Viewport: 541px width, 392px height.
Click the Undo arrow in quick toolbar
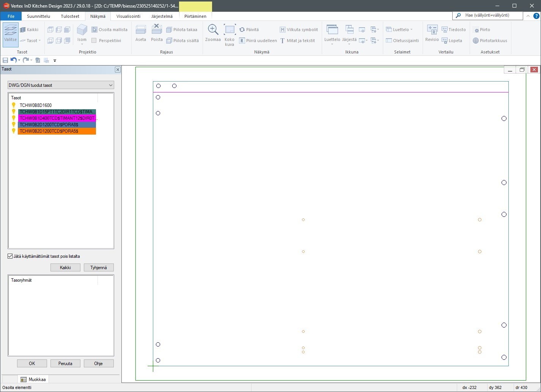point(14,60)
